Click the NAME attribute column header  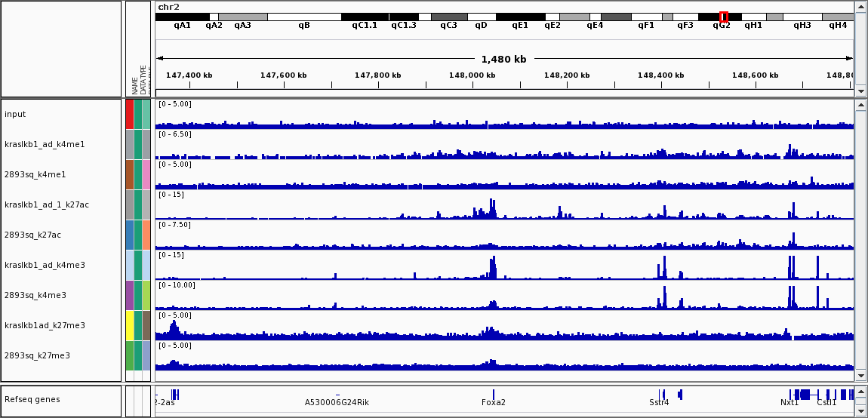(x=134, y=85)
